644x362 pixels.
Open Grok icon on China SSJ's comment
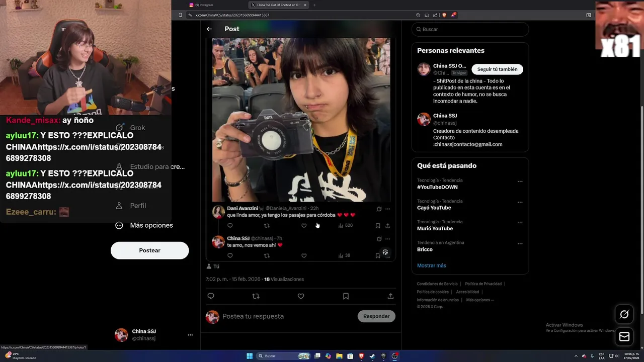[x=379, y=239]
